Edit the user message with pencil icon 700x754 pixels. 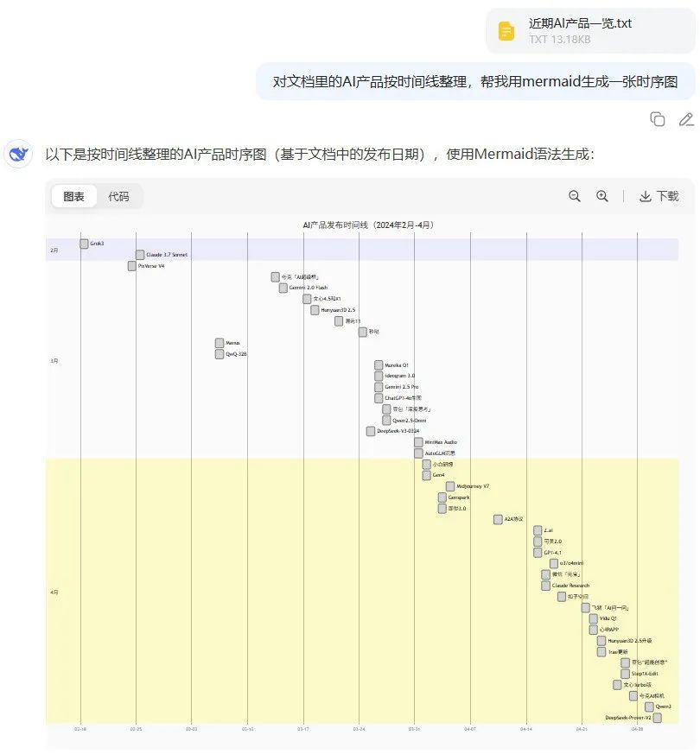[x=686, y=119]
